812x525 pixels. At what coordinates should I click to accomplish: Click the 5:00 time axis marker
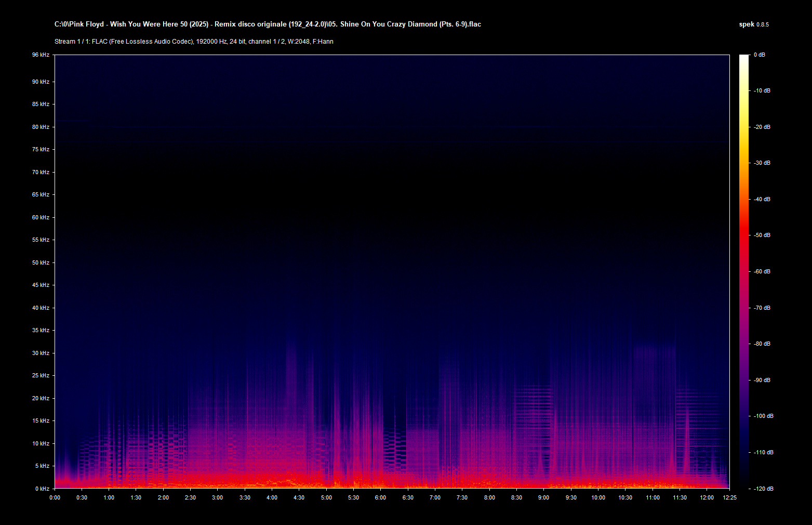coord(326,497)
